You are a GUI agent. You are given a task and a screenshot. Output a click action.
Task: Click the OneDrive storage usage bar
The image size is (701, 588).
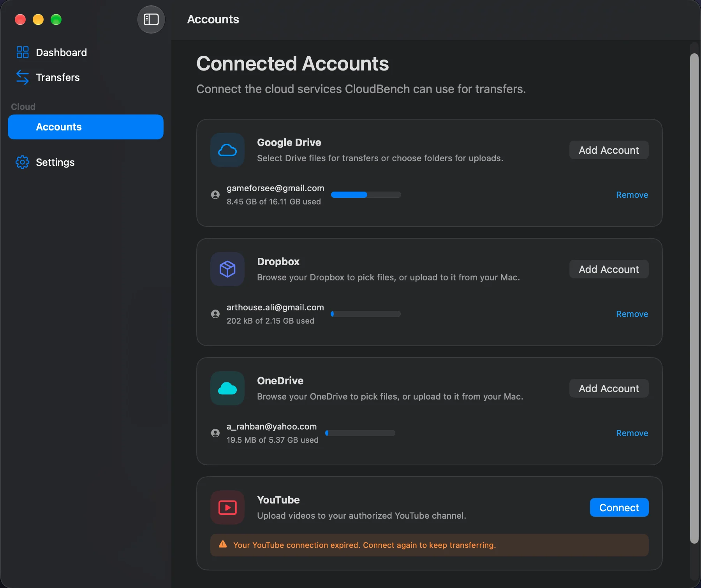360,433
